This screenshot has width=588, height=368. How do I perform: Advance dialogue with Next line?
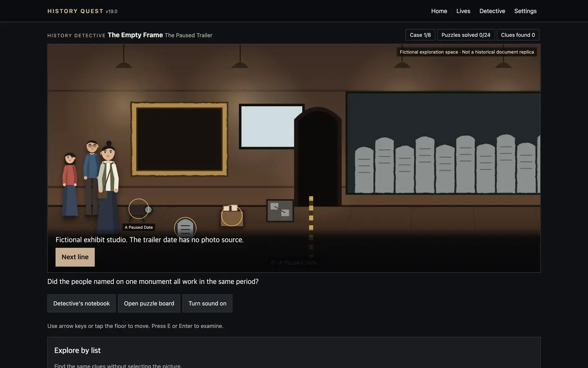75,257
